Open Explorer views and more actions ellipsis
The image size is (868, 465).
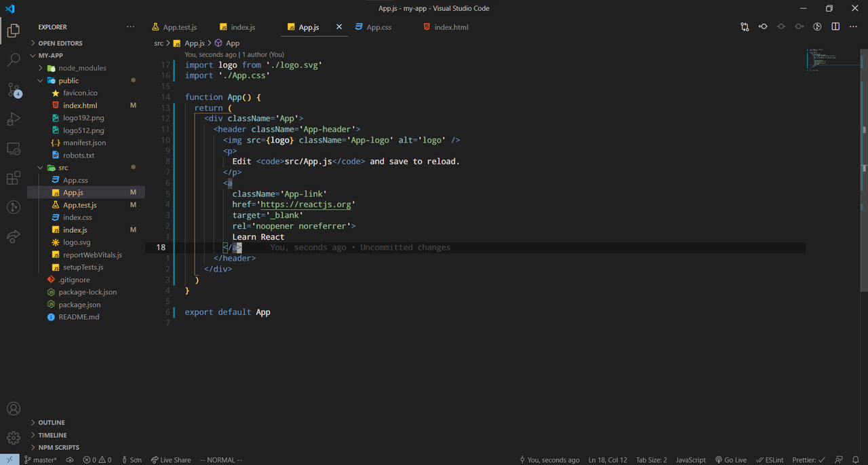[131, 27]
